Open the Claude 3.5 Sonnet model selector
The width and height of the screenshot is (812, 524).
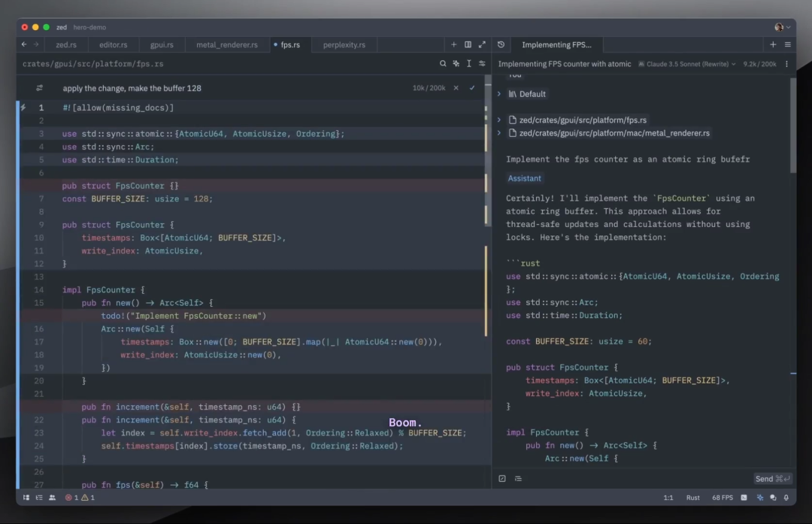pos(686,64)
